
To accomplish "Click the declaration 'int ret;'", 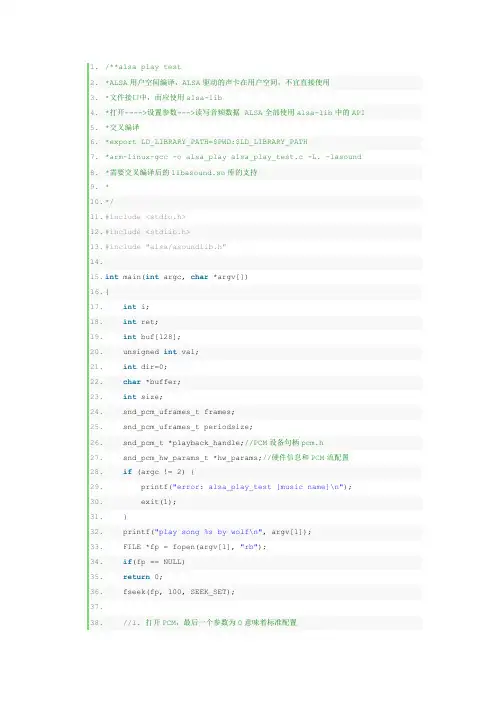I will click(x=141, y=321).
